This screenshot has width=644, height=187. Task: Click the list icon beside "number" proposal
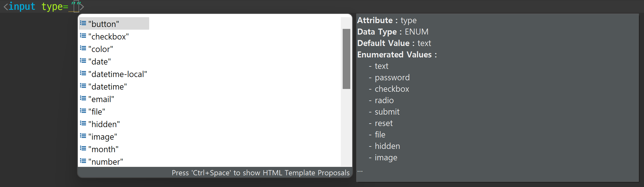click(83, 161)
